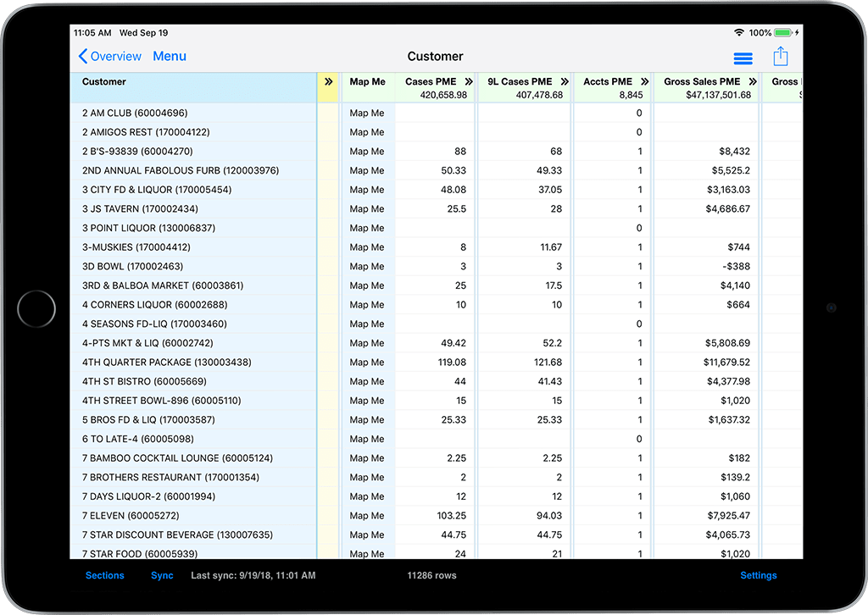This screenshot has width=868, height=615.
Task: Tap the Gross Sales value $11,679.52
Action: pyautogui.click(x=726, y=363)
